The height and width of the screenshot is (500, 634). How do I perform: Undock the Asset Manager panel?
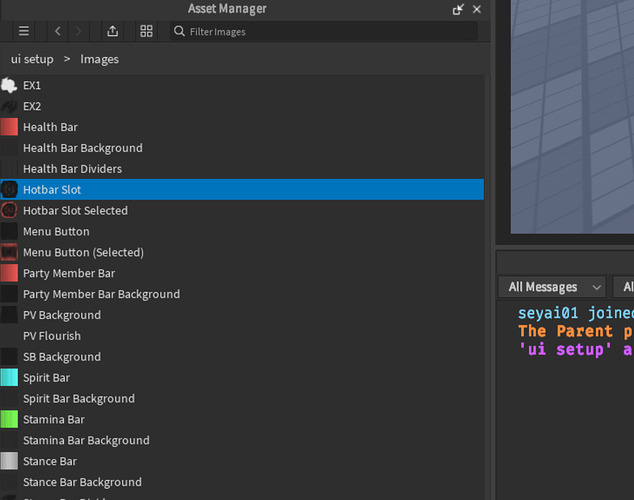click(x=458, y=9)
